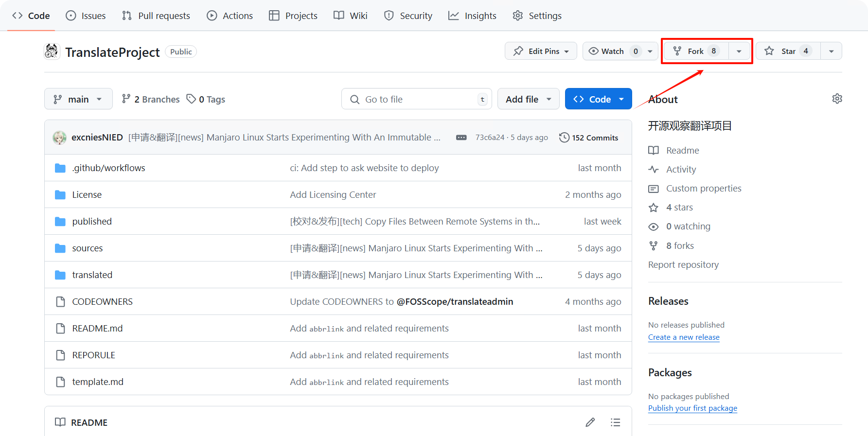
Task: Focus the Go to file search field
Action: pyautogui.click(x=417, y=99)
